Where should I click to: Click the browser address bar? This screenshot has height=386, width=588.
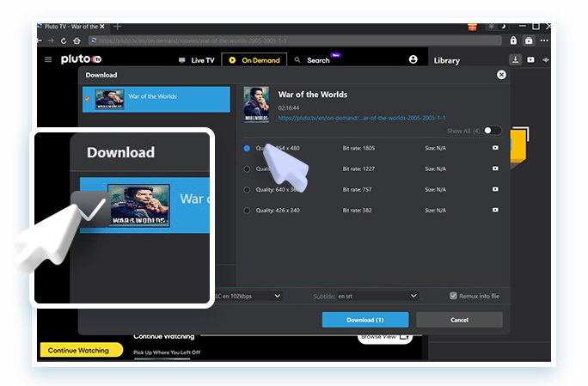pos(295,40)
